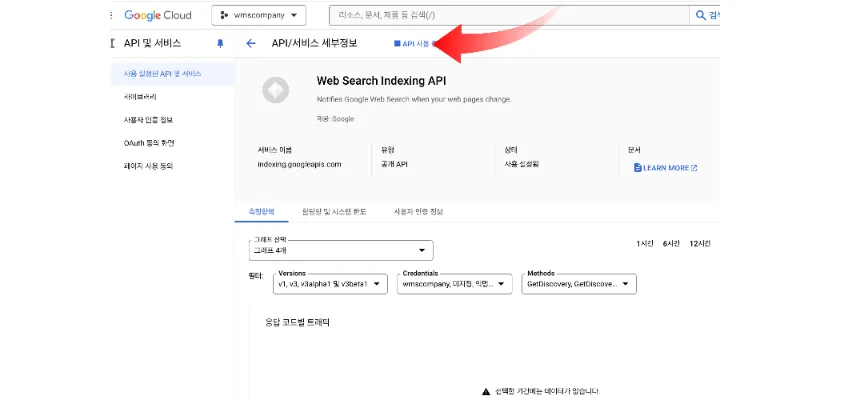Set time range to 1시간

pos(645,244)
